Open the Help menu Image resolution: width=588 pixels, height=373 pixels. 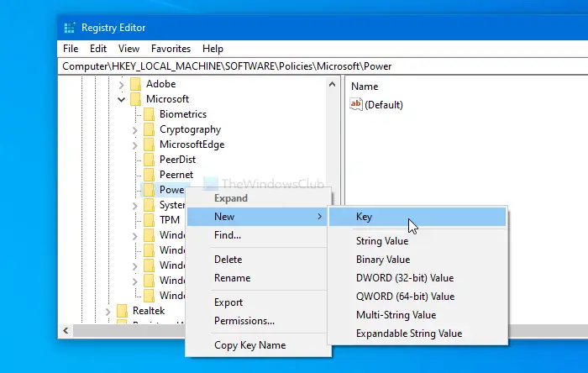click(213, 49)
